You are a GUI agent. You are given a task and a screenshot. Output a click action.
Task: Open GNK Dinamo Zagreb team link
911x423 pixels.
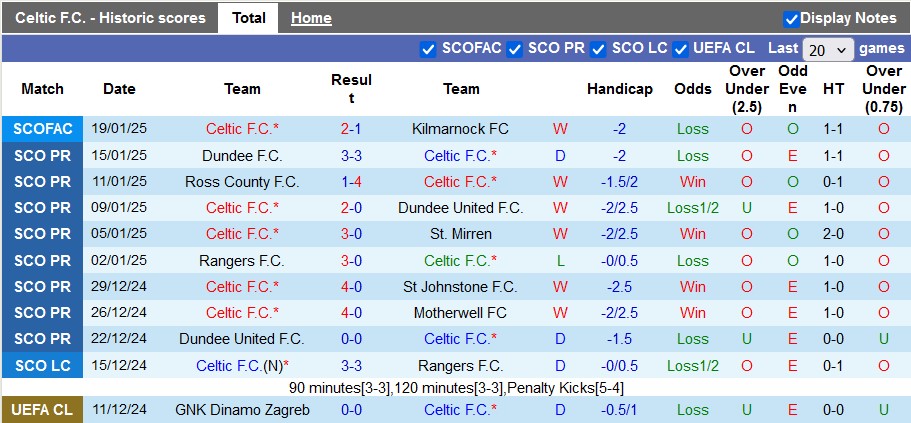click(242, 410)
